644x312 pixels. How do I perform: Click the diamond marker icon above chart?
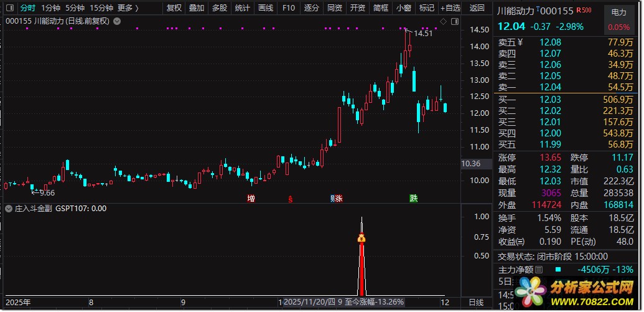click(x=443, y=21)
